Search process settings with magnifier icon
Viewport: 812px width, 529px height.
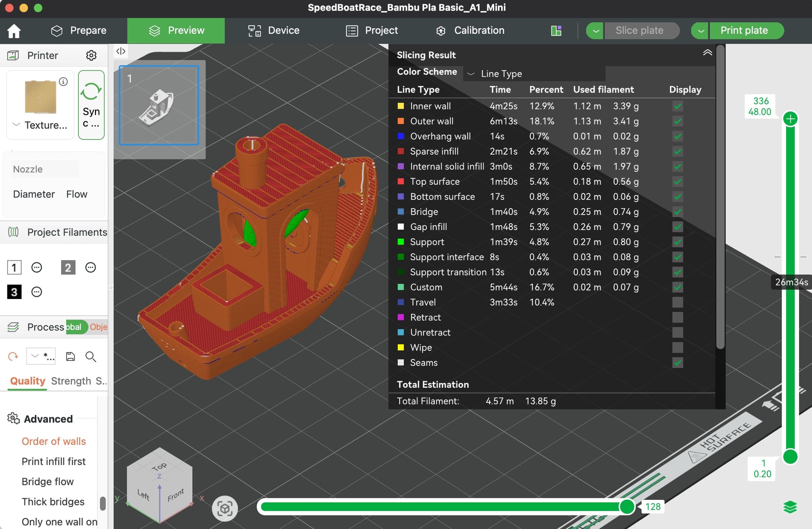click(91, 357)
